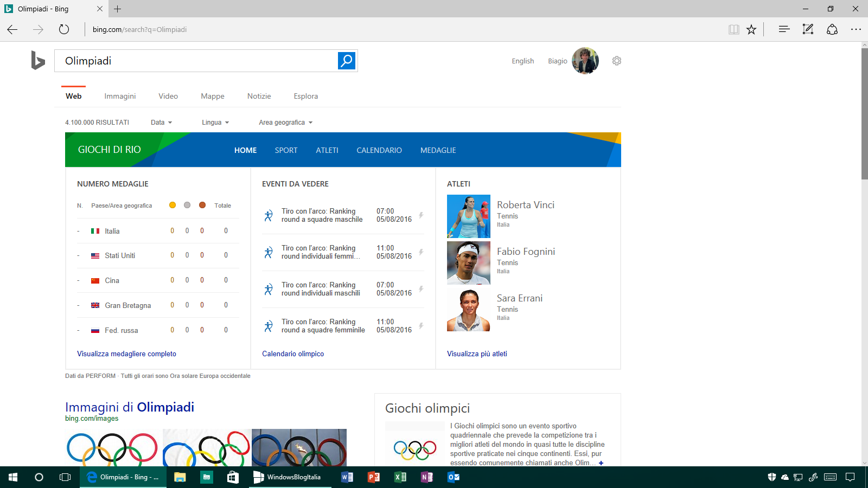Viewport: 868px width, 488px height.
Task: Click the Giochi olimpici rings thumbnail
Action: (415, 448)
